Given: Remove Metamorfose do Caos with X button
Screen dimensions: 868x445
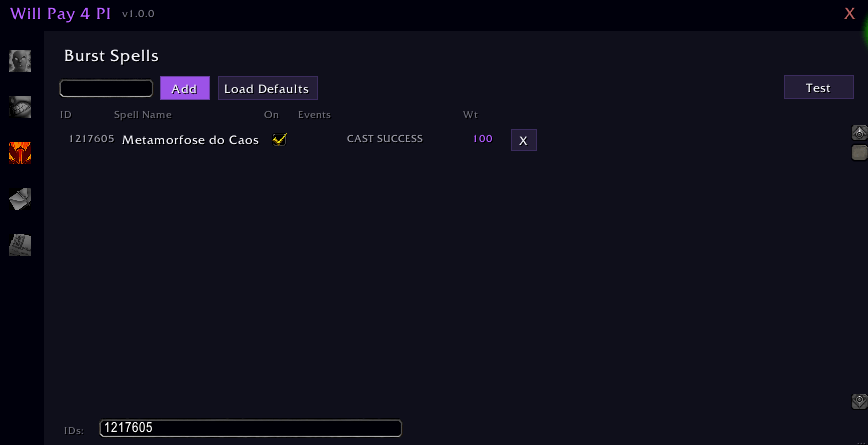Looking at the screenshot, I should pyautogui.click(x=524, y=140).
